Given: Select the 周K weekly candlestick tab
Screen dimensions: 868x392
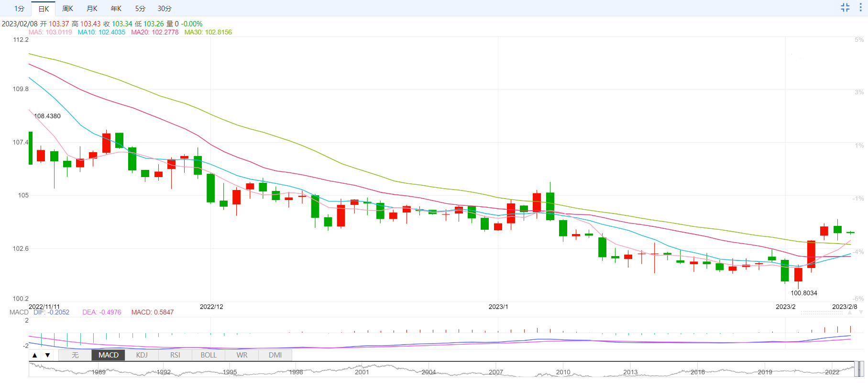Looking at the screenshot, I should (67, 9).
